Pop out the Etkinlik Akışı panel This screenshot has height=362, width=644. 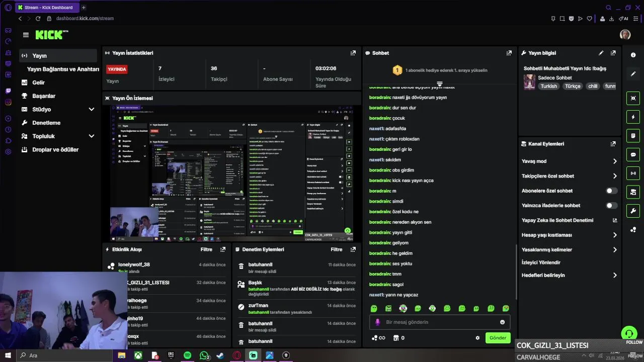click(223, 249)
